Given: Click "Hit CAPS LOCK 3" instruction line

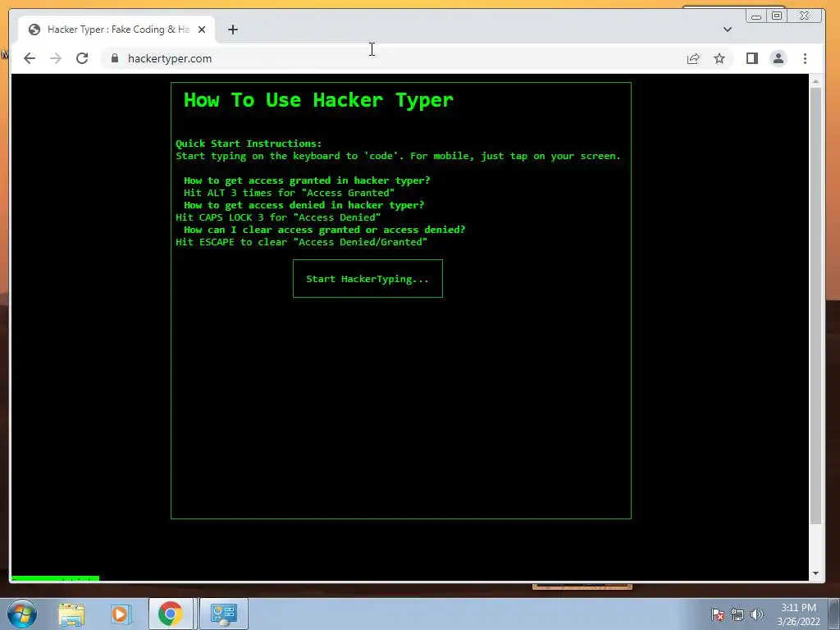Looking at the screenshot, I should point(278,217).
